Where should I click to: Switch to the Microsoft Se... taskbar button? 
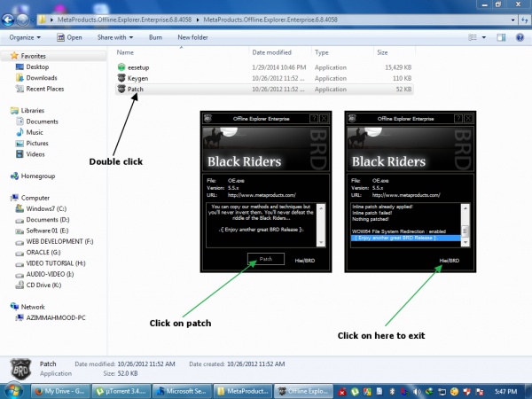182,391
